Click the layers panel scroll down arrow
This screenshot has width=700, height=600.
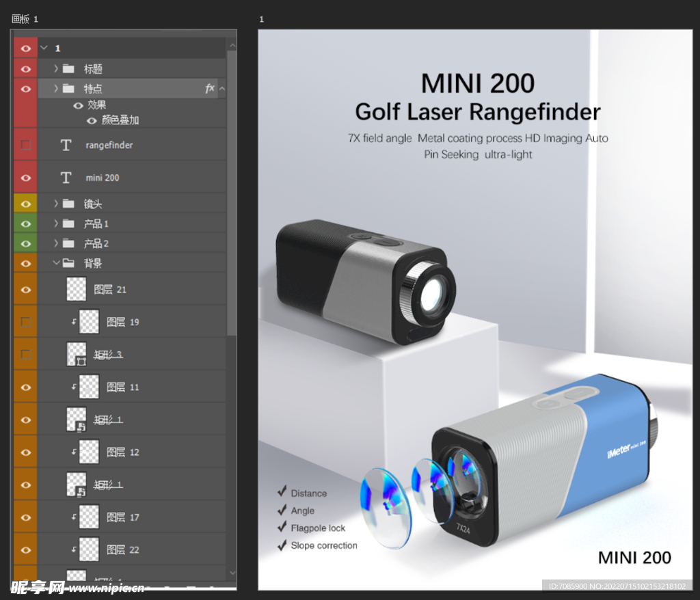[x=232, y=573]
